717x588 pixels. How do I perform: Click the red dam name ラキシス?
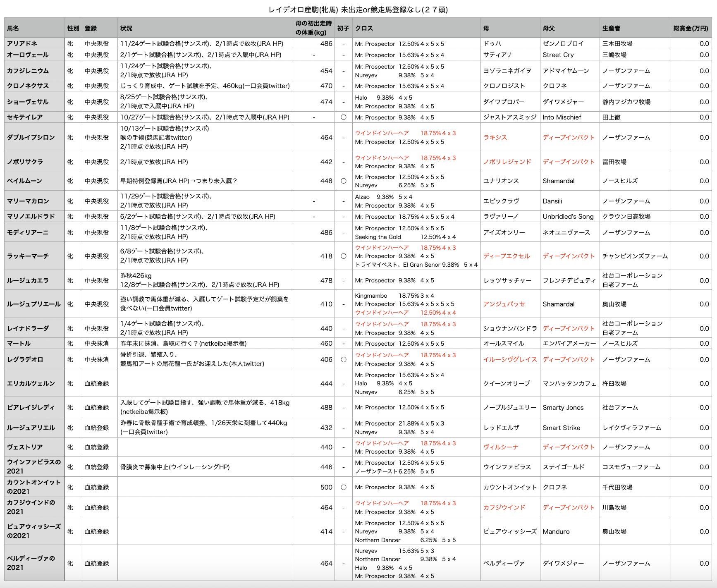(495, 137)
